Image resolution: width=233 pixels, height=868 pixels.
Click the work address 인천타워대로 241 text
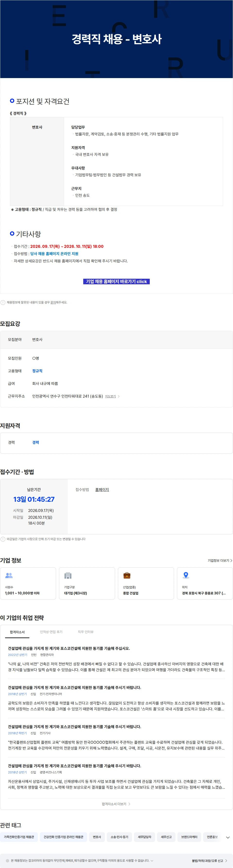(67, 396)
